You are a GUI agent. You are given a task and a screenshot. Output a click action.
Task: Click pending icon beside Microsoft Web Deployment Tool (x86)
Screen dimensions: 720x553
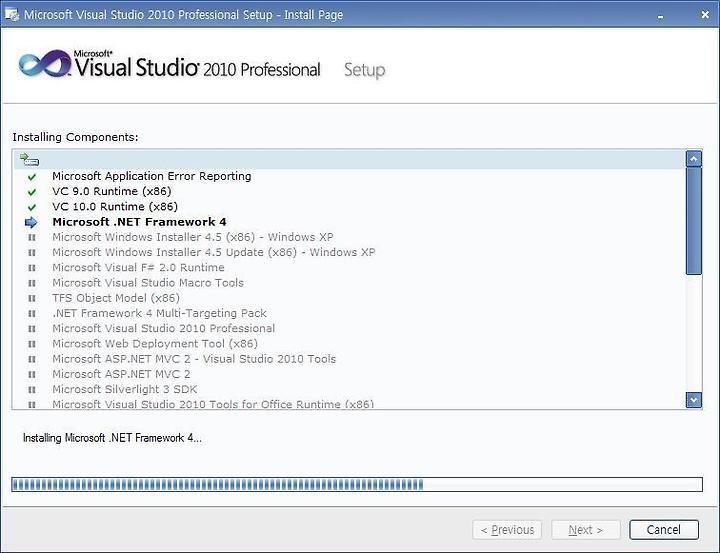[x=32, y=344]
